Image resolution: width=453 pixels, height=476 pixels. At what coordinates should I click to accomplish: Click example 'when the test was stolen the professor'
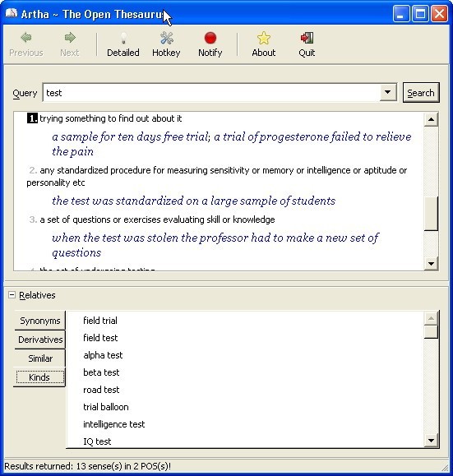pyautogui.click(x=215, y=245)
